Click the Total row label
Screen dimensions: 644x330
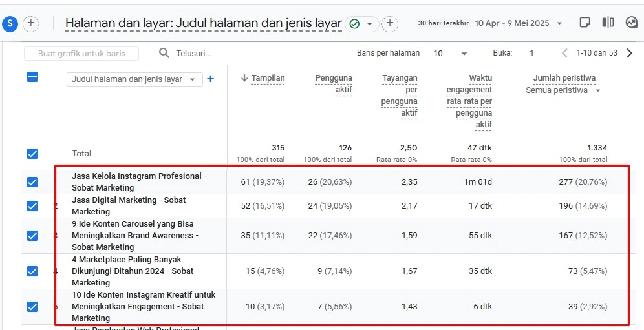point(81,154)
